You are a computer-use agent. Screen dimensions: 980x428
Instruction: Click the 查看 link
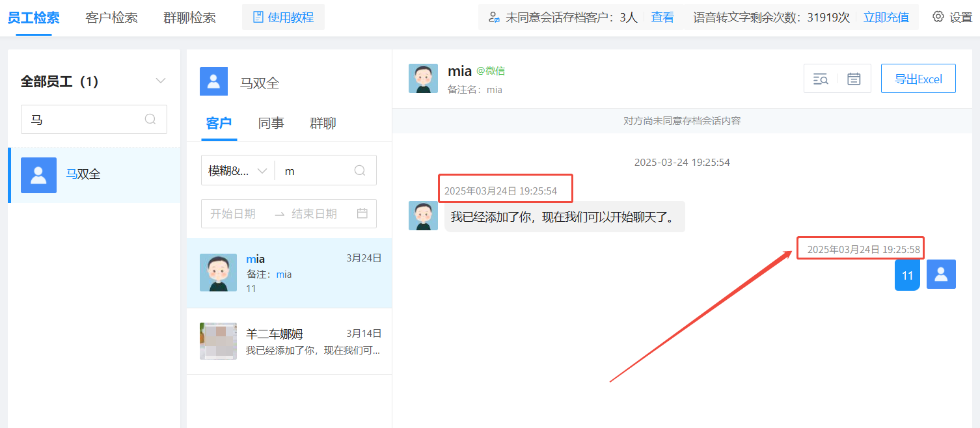662,18
